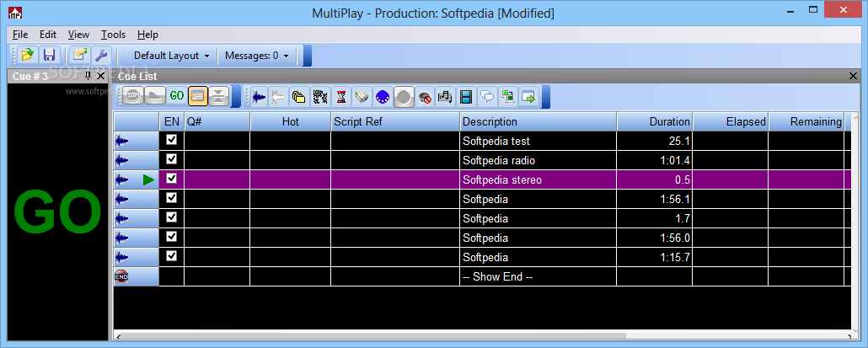Uncheck EN checkbox for Softpedia stereo

[x=172, y=178]
